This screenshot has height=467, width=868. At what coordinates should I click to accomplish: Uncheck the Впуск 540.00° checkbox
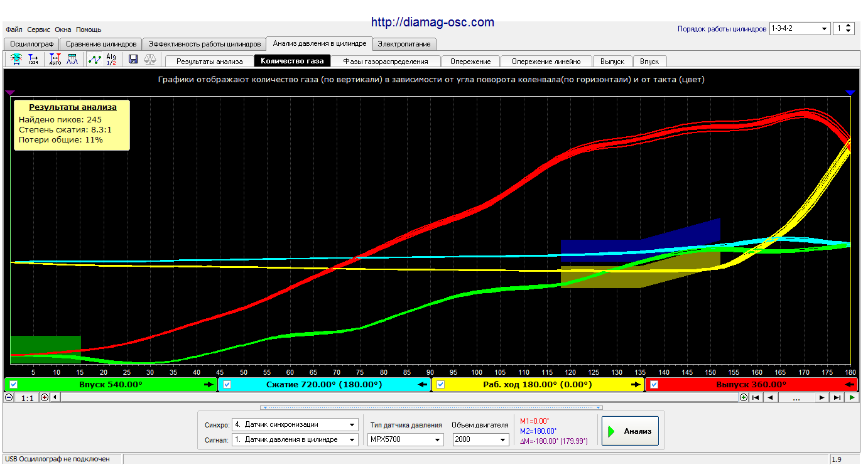[14, 385]
